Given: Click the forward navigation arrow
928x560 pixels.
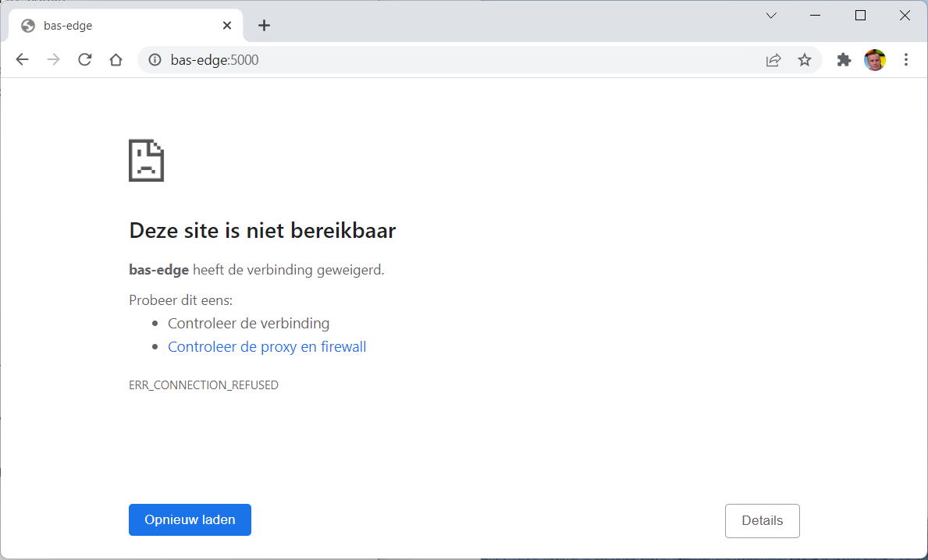Looking at the screenshot, I should point(53,60).
